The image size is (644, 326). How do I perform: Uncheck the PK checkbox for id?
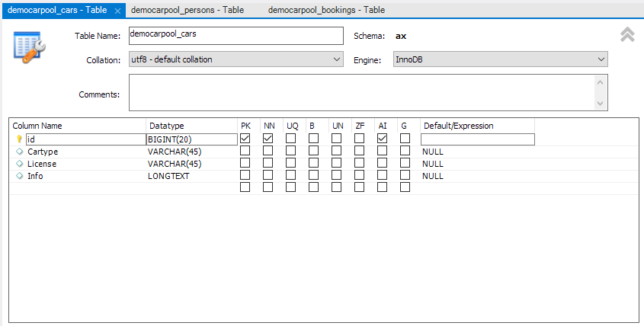pos(245,139)
